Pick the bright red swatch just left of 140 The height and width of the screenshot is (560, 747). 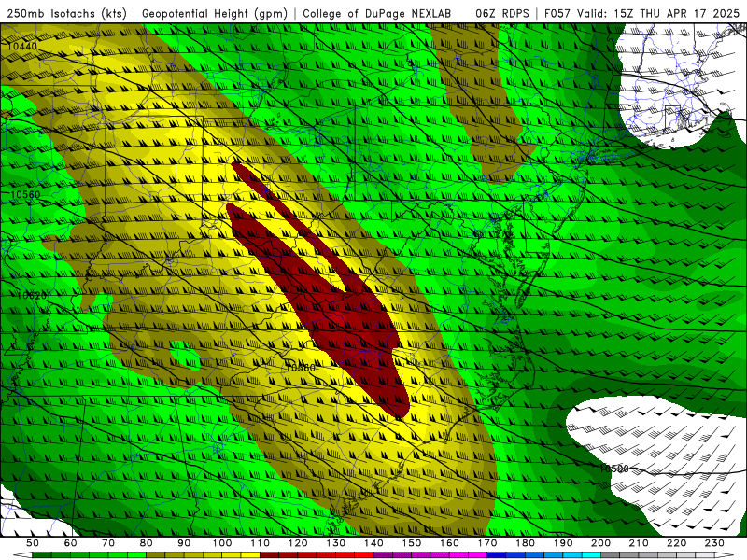[364, 555]
